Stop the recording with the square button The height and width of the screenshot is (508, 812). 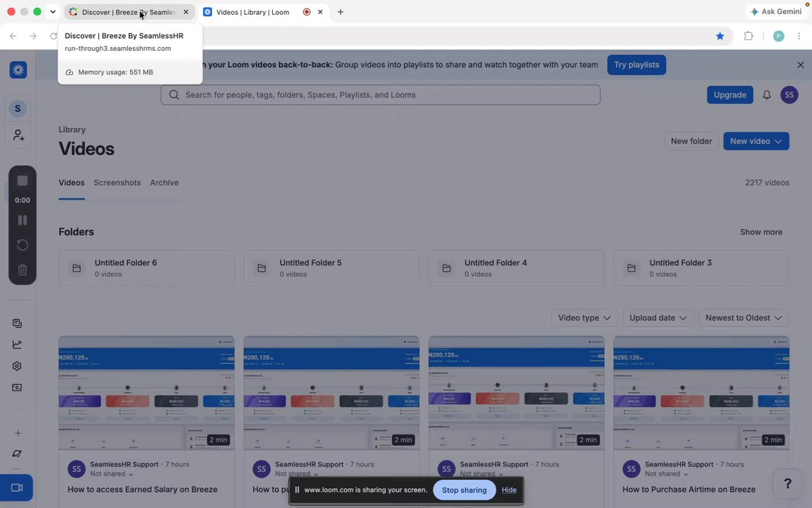point(23,181)
